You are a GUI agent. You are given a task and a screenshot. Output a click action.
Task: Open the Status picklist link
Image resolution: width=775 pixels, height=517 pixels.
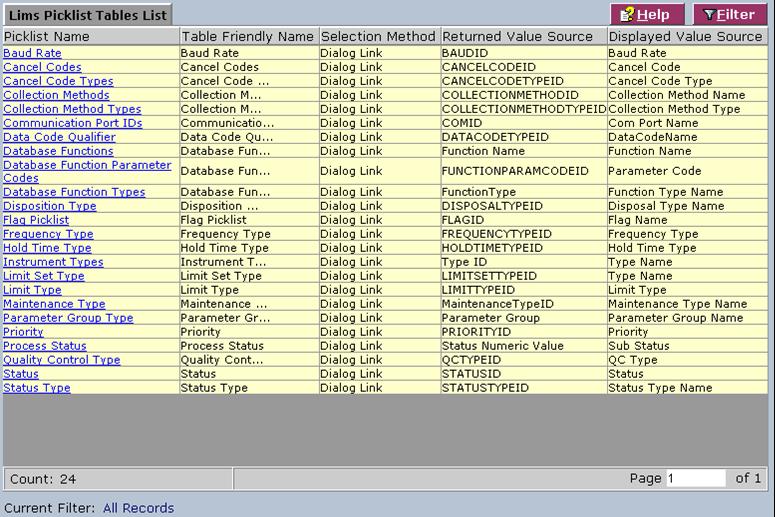point(21,374)
